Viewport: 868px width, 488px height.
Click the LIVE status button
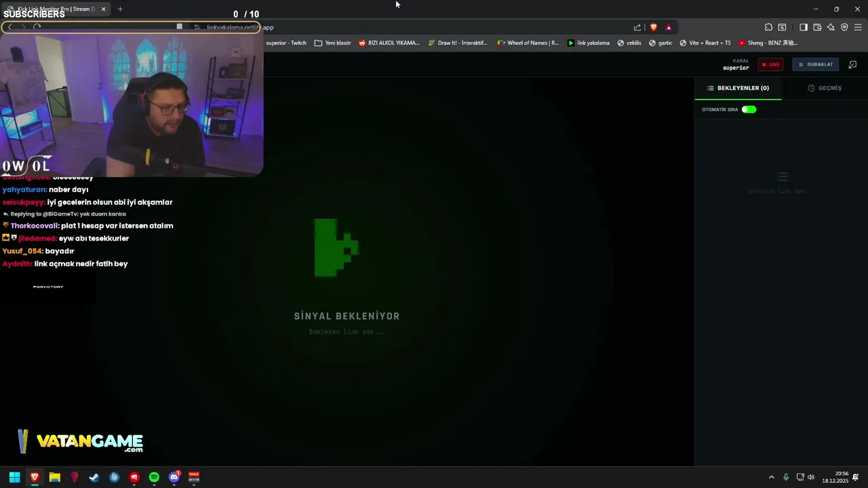pyautogui.click(x=770, y=64)
